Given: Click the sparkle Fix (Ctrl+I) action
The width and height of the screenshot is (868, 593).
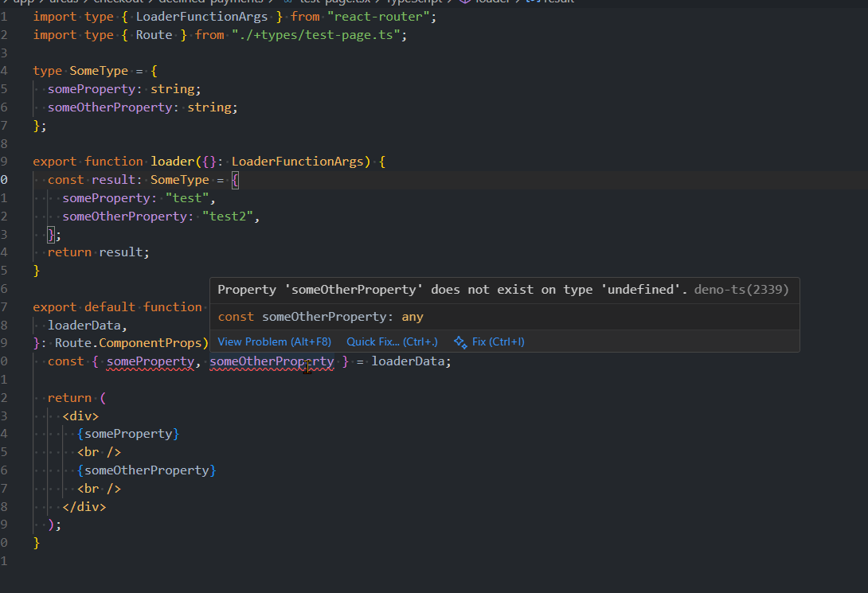Looking at the screenshot, I should click(490, 341).
